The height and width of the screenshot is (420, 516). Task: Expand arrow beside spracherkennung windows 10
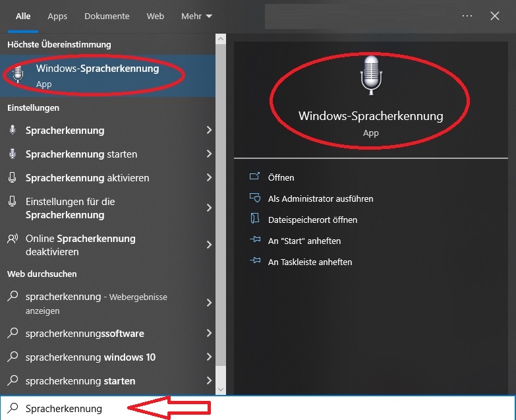click(209, 357)
